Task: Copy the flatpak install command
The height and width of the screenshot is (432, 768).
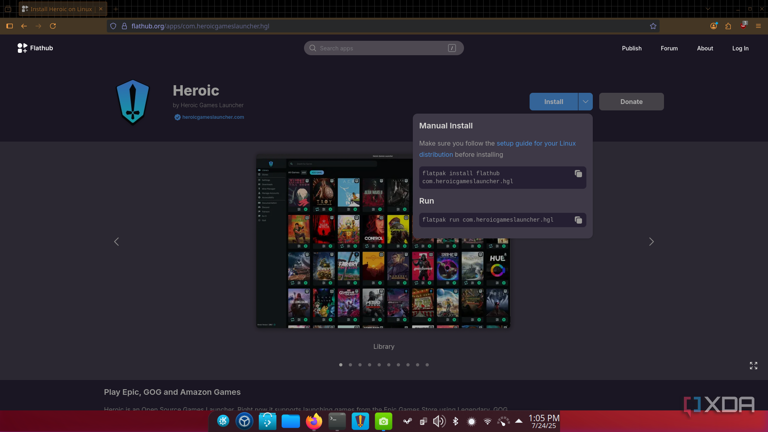Action: tap(578, 174)
